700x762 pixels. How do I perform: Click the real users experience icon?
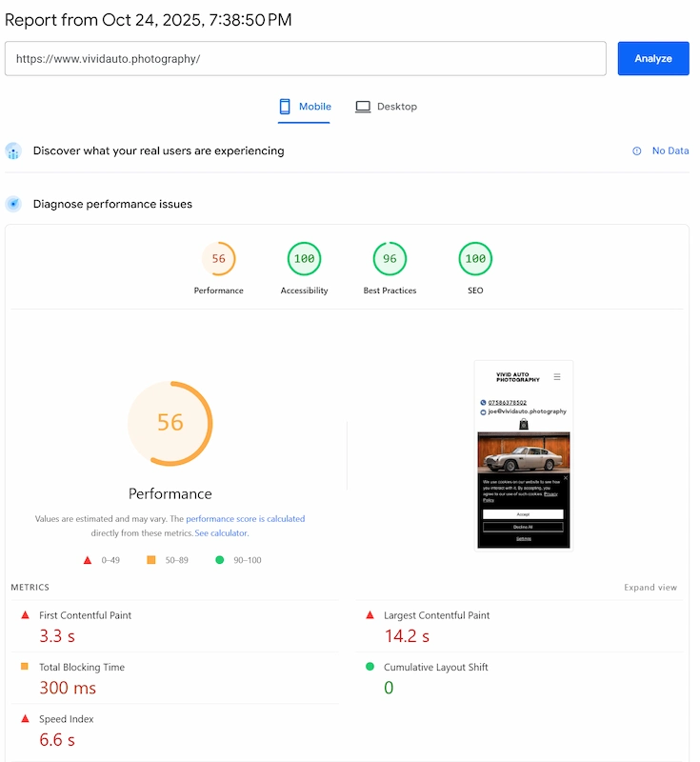pyautogui.click(x=13, y=151)
